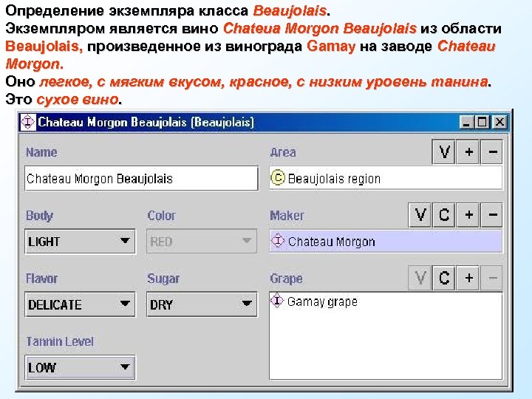Click the Name label

pos(41,152)
